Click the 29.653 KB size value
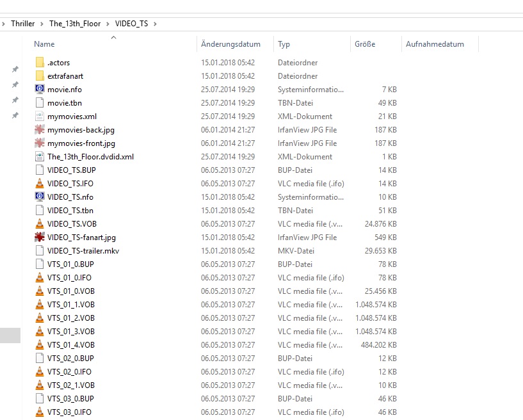The image size is (523, 420). point(381,250)
